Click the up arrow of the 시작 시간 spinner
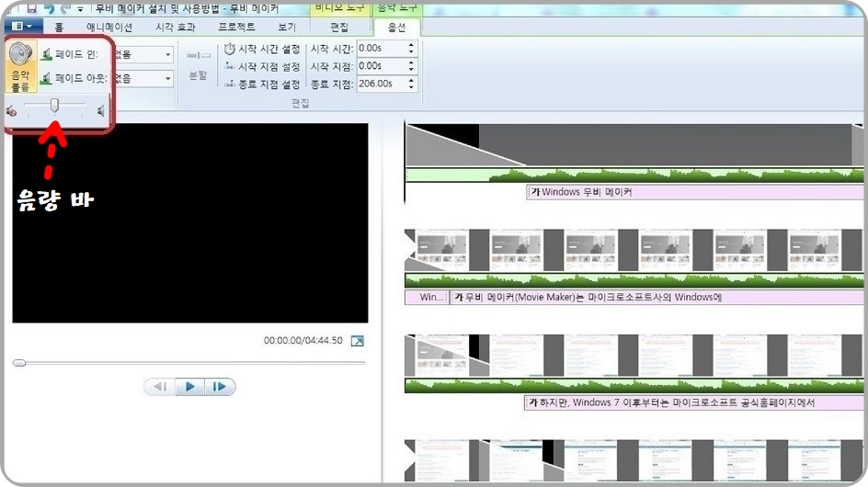This screenshot has width=868, height=487. [411, 45]
